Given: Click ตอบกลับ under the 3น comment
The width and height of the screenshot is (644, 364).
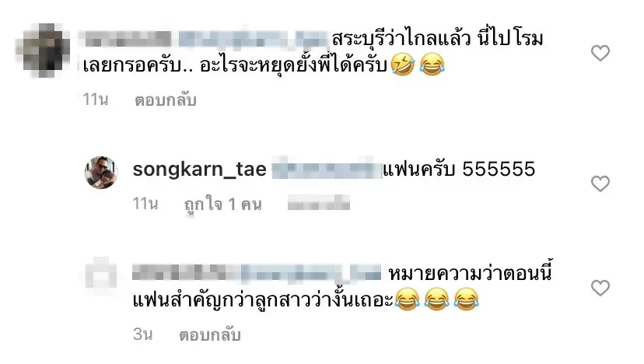Looking at the screenshot, I should (x=209, y=334).
